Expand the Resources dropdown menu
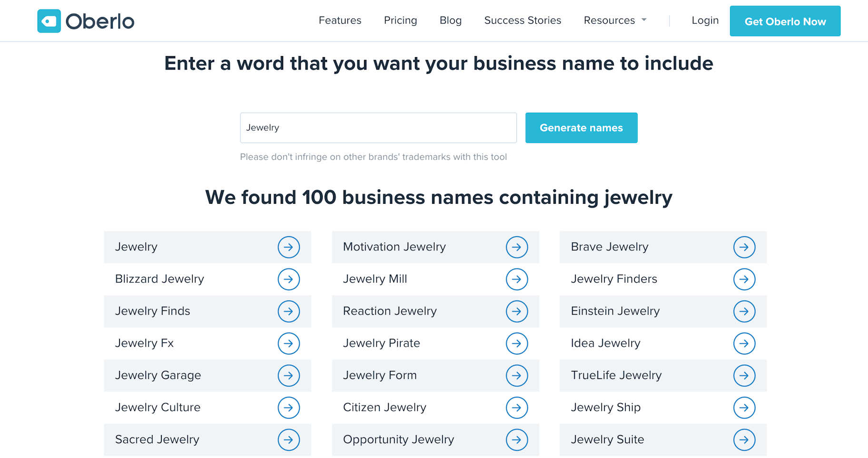The width and height of the screenshot is (868, 458). [x=615, y=20]
